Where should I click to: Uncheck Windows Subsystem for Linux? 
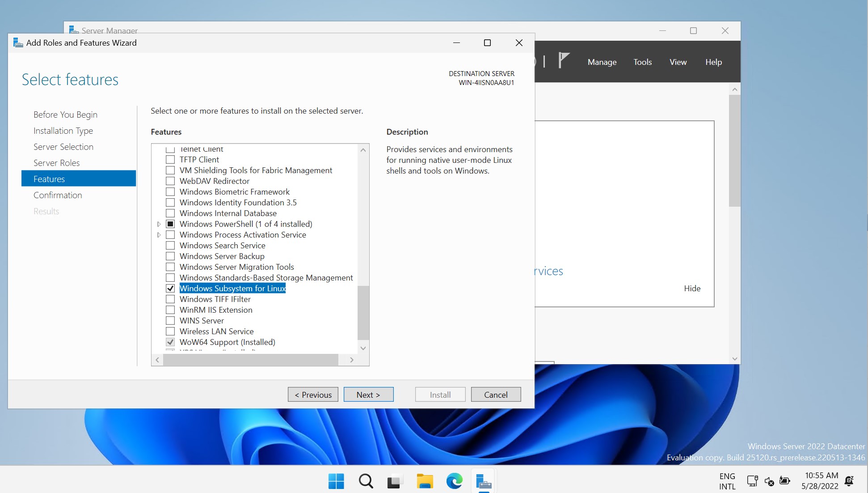pos(170,289)
